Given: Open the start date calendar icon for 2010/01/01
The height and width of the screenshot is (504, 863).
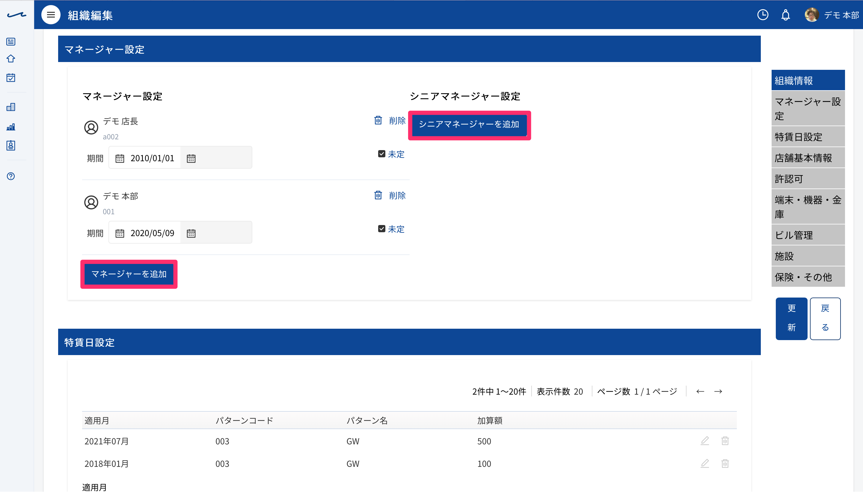Looking at the screenshot, I should (x=120, y=159).
